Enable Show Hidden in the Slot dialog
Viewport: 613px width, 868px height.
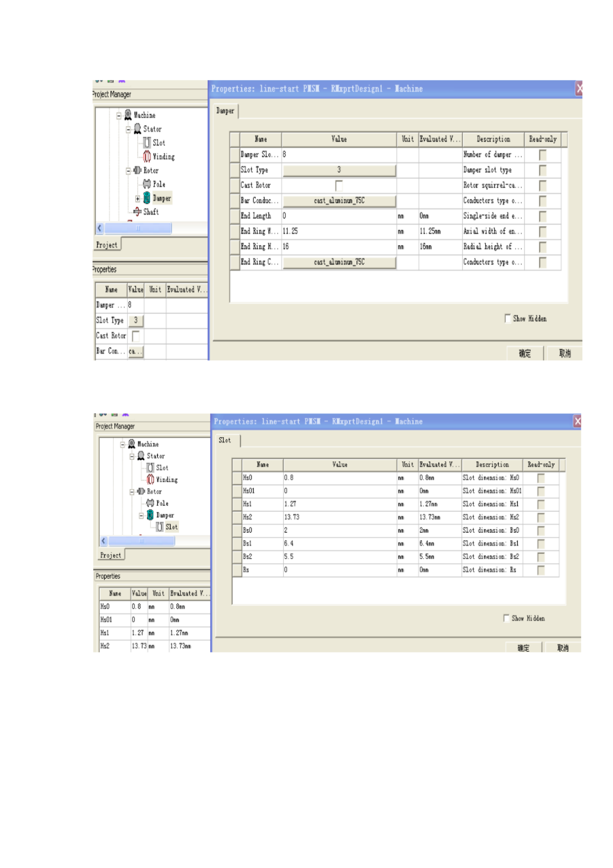click(506, 618)
